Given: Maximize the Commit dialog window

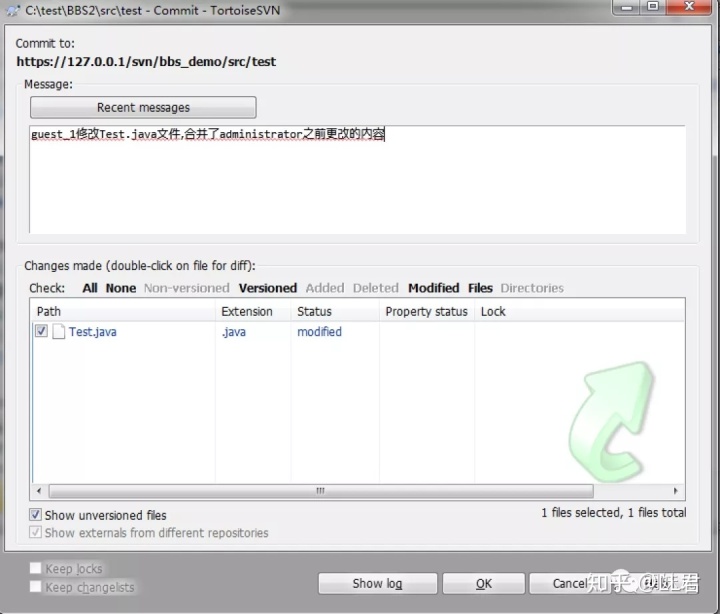Looking at the screenshot, I should click(x=652, y=7).
